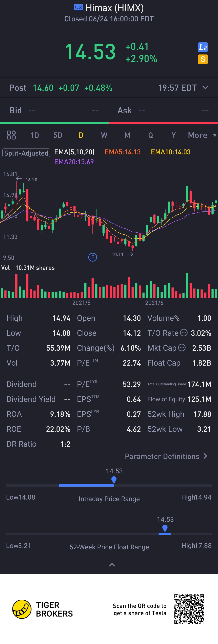Tap the Mkt Cap info icon

click(182, 347)
